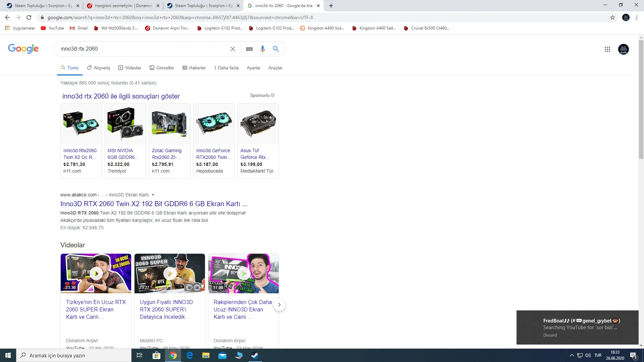
Task: Open the Zotac Gaming Rtx2060 listing
Action: point(170,141)
